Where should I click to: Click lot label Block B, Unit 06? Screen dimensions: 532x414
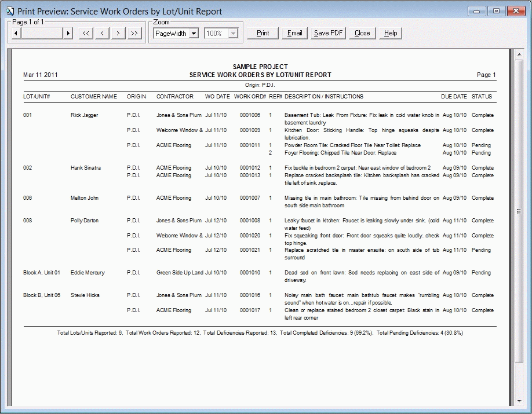pyautogui.click(x=42, y=295)
